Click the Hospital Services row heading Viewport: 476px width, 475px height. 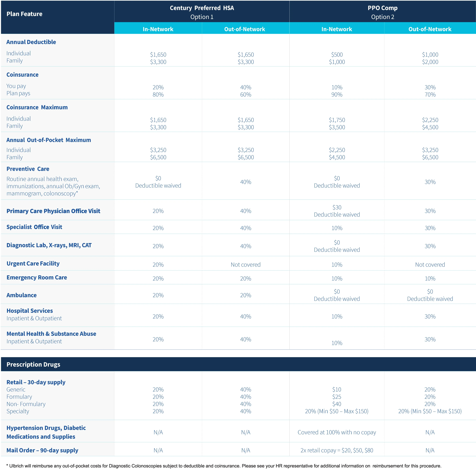click(30, 311)
